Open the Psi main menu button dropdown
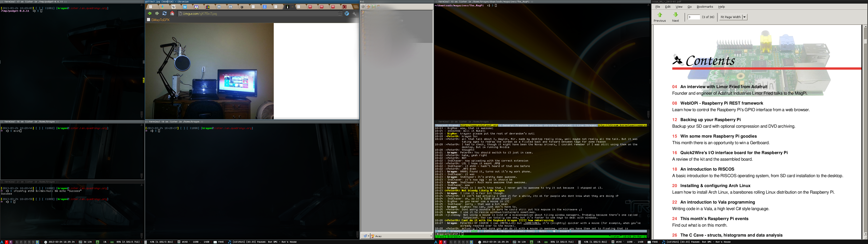 pos(365,236)
